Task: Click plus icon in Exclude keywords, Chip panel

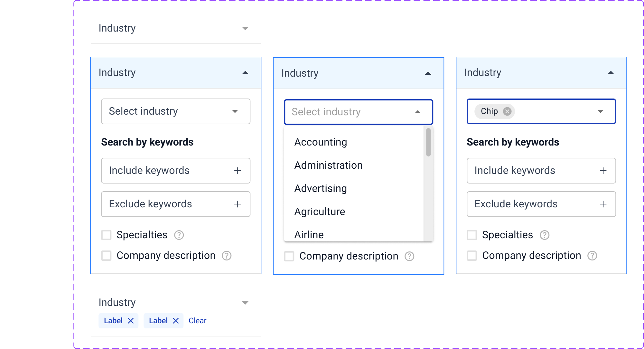Action: pyautogui.click(x=603, y=204)
